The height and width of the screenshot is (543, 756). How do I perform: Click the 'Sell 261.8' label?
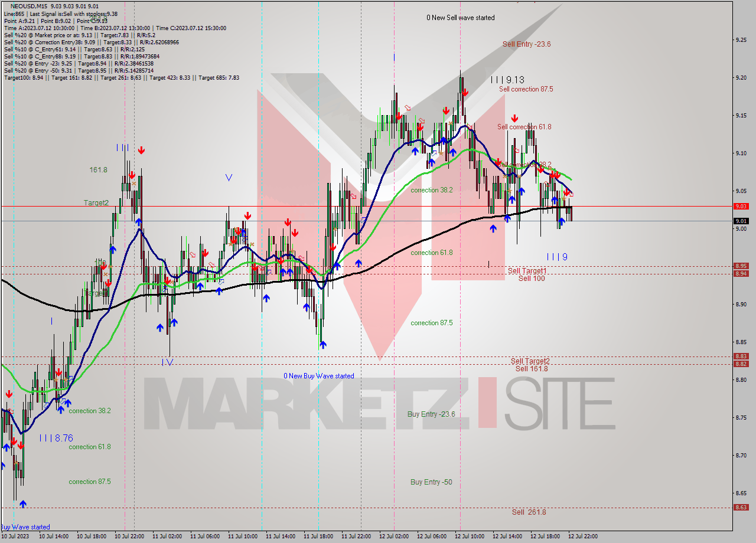tap(529, 512)
